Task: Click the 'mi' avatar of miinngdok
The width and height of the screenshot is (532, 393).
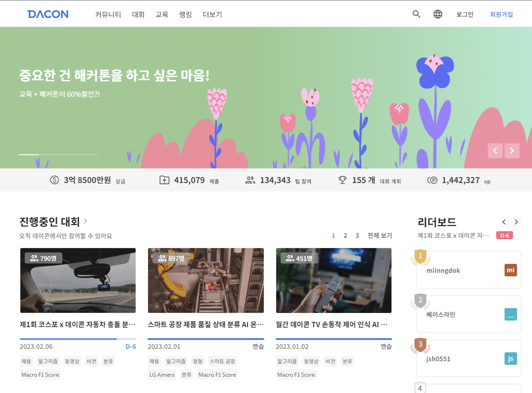Action: tap(511, 270)
